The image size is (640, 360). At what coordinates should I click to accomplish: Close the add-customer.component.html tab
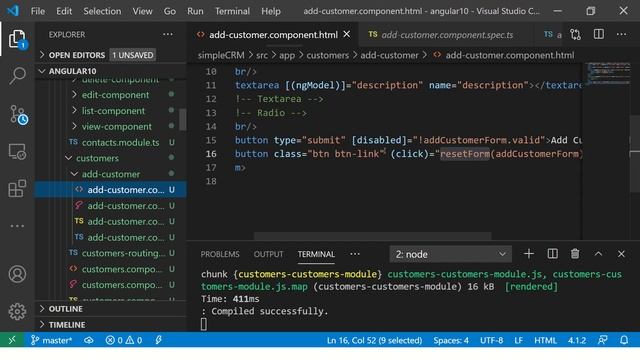click(347, 35)
